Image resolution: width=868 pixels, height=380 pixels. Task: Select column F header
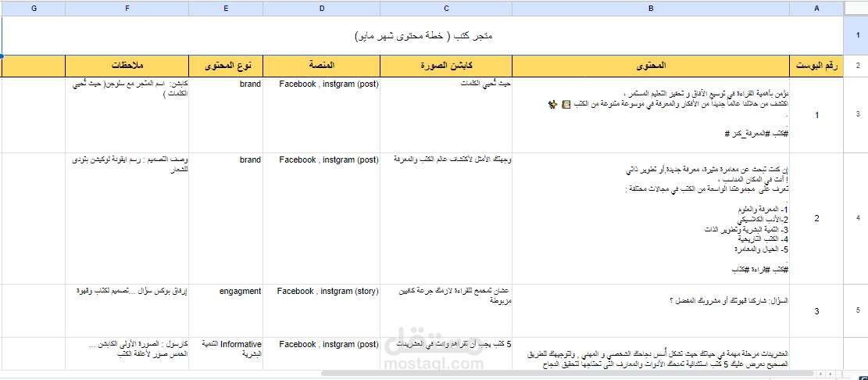point(127,9)
